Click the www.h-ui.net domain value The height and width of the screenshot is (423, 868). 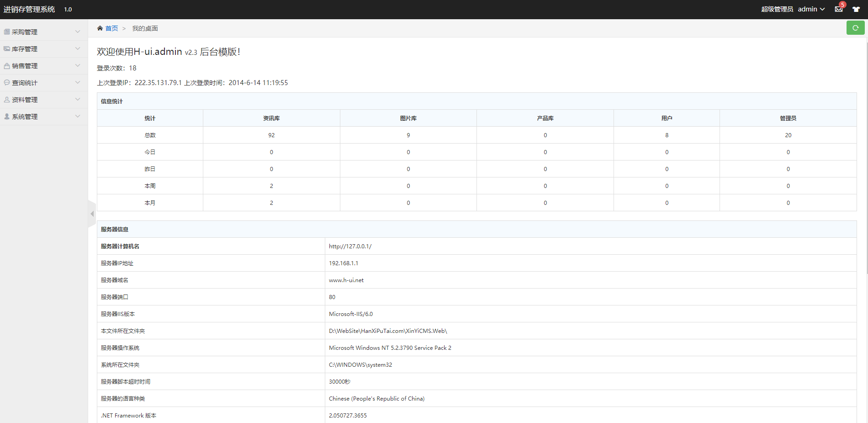(x=346, y=280)
